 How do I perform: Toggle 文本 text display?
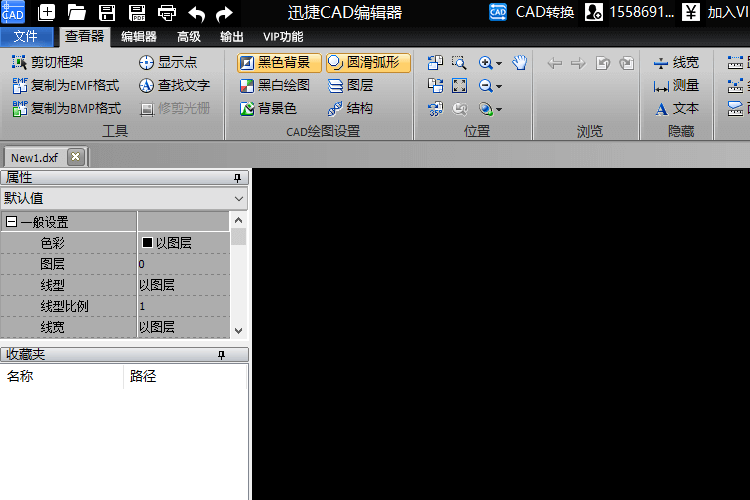(x=676, y=108)
